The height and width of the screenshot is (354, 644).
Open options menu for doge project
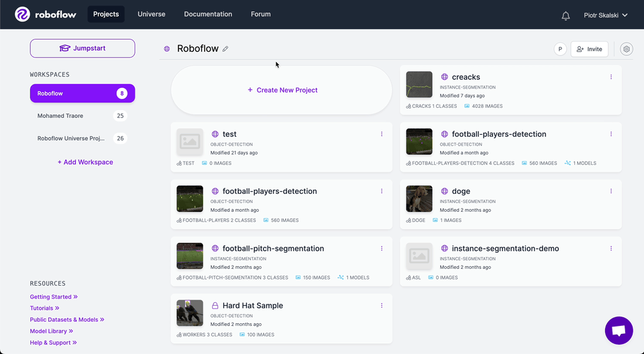point(611,191)
